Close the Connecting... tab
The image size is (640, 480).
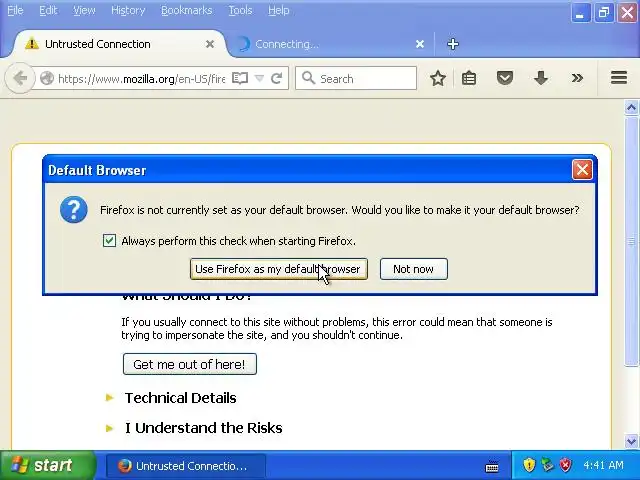[x=420, y=44]
